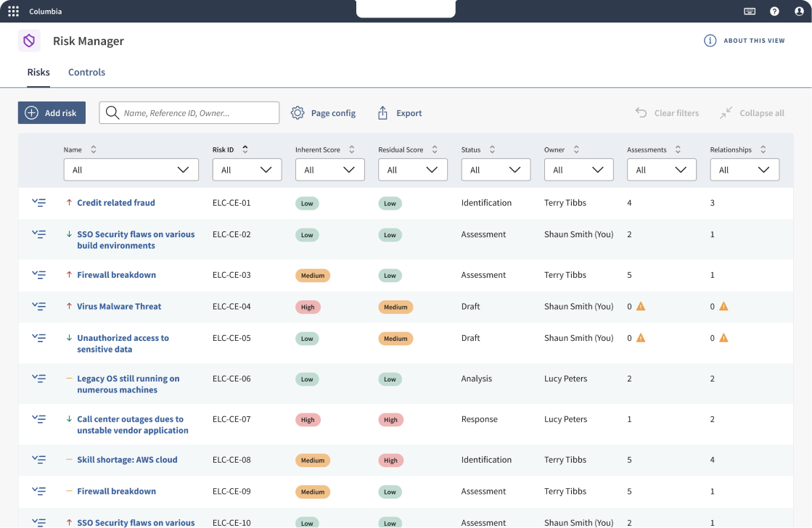Viewport: 812px width, 528px height.
Task: Expand Legacy OS row details
Action: (x=39, y=379)
